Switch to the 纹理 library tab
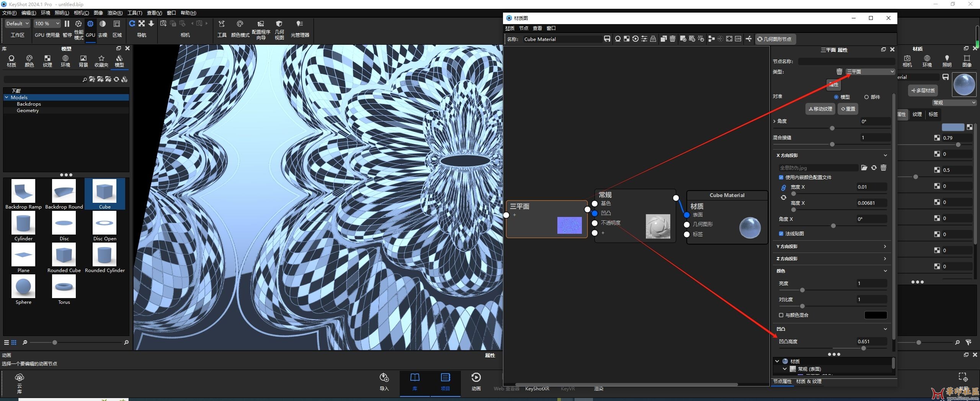980x401 pixels. click(47, 61)
